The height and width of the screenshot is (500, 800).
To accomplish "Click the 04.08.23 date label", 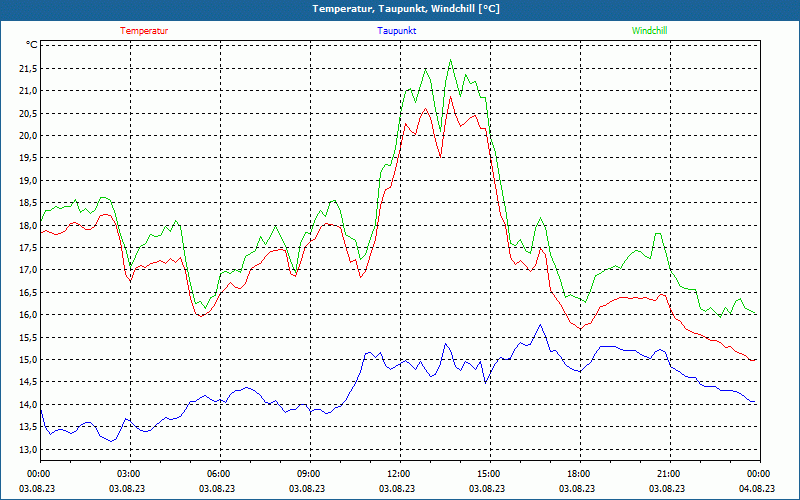I will click(757, 488).
